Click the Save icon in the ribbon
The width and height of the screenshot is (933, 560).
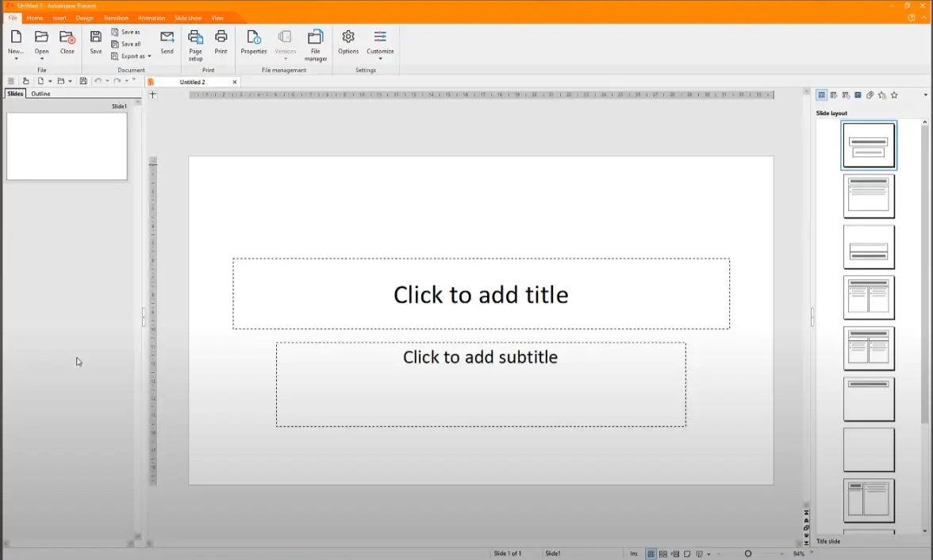95,41
